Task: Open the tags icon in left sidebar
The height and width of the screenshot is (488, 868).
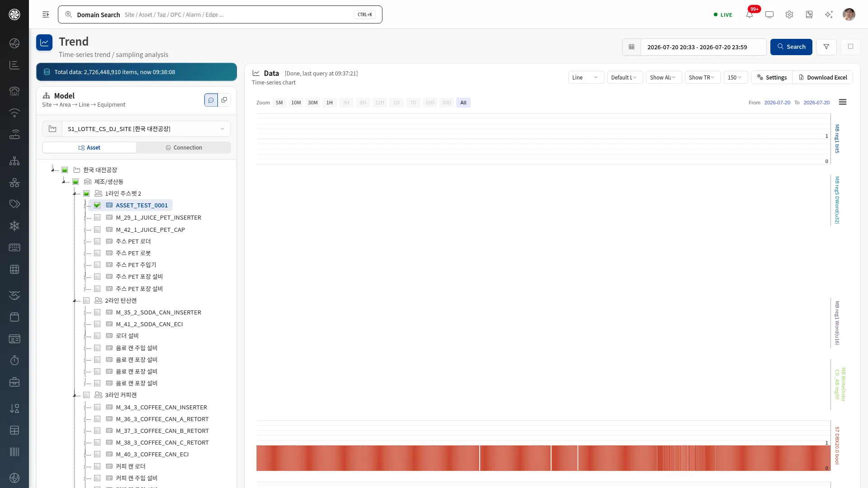Action: [x=14, y=204]
